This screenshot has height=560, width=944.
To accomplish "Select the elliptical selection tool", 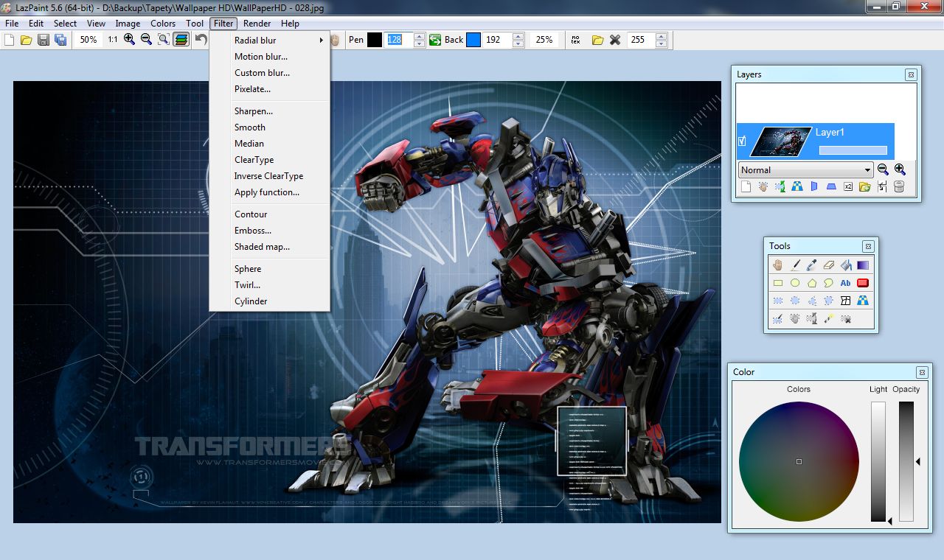I will (795, 301).
